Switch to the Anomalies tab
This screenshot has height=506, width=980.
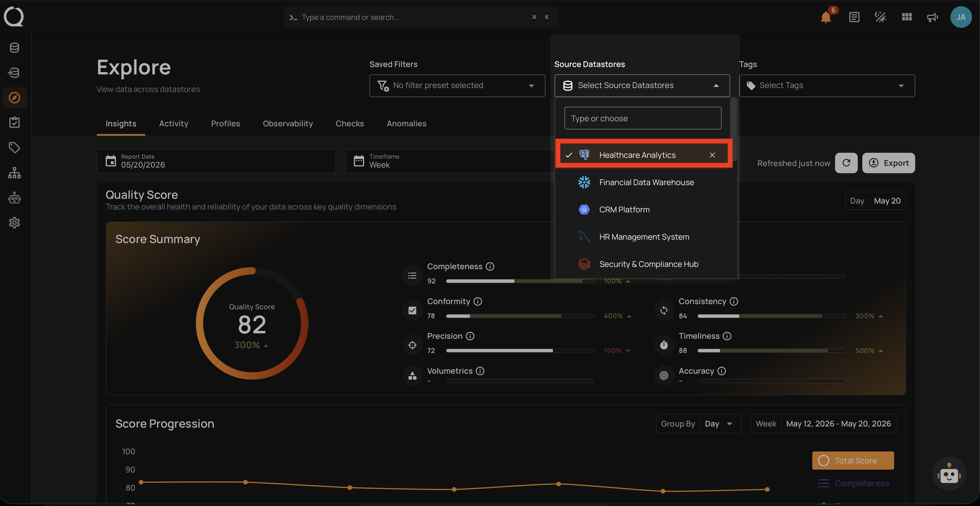406,124
